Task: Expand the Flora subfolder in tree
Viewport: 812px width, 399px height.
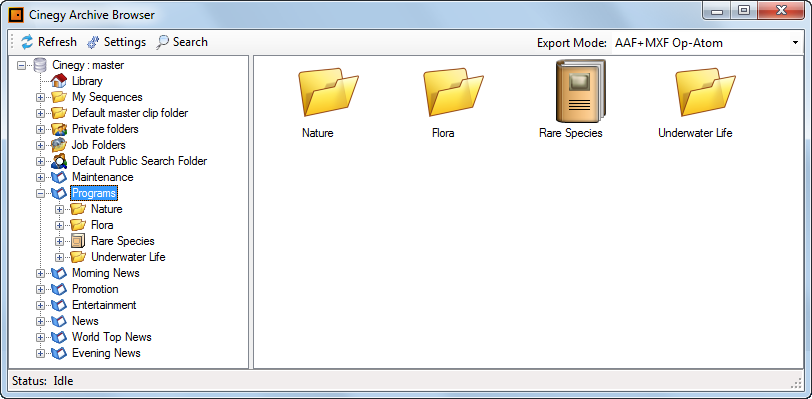Action: point(60,226)
